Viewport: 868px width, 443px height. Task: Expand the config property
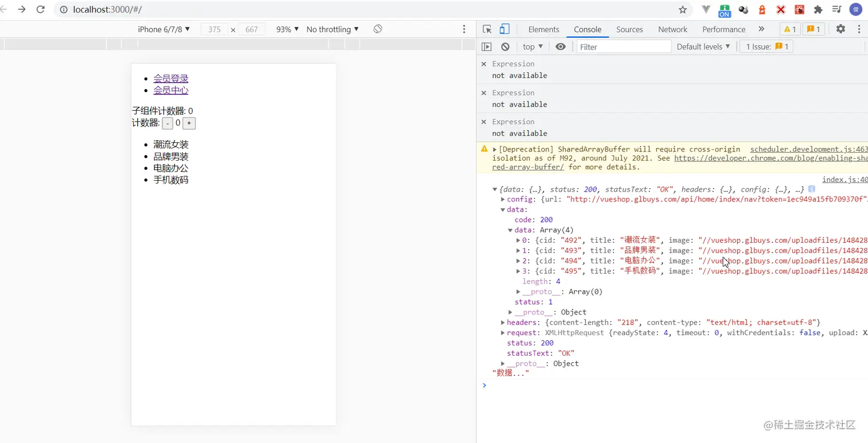click(x=503, y=199)
